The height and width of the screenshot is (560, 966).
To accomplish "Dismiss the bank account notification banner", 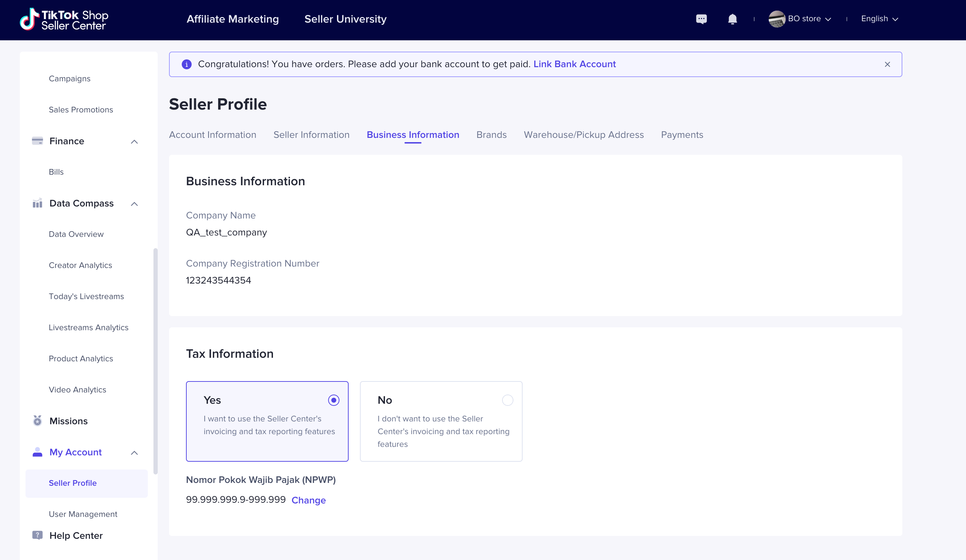I will 887,64.
